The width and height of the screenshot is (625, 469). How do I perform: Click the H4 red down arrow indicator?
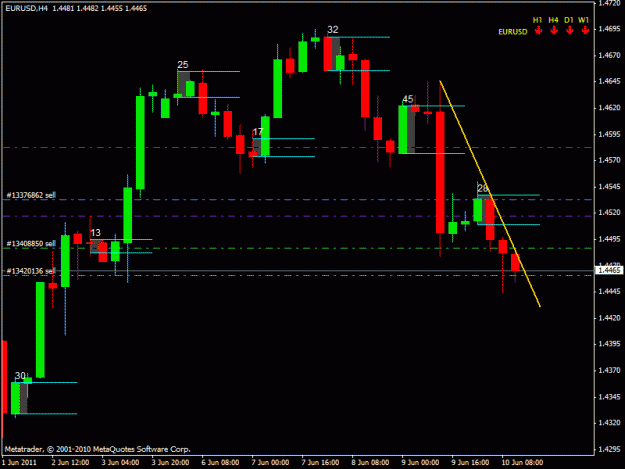point(554,30)
